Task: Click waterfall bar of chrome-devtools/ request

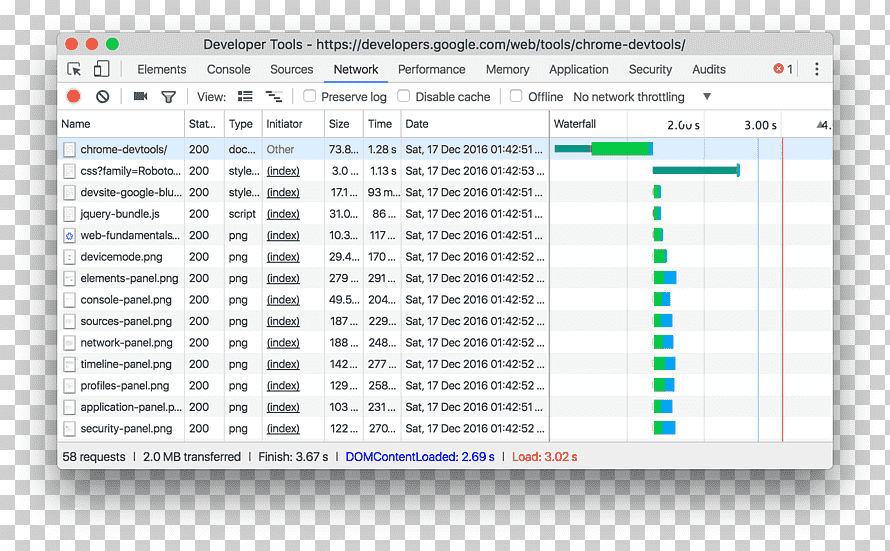Action: (604, 149)
